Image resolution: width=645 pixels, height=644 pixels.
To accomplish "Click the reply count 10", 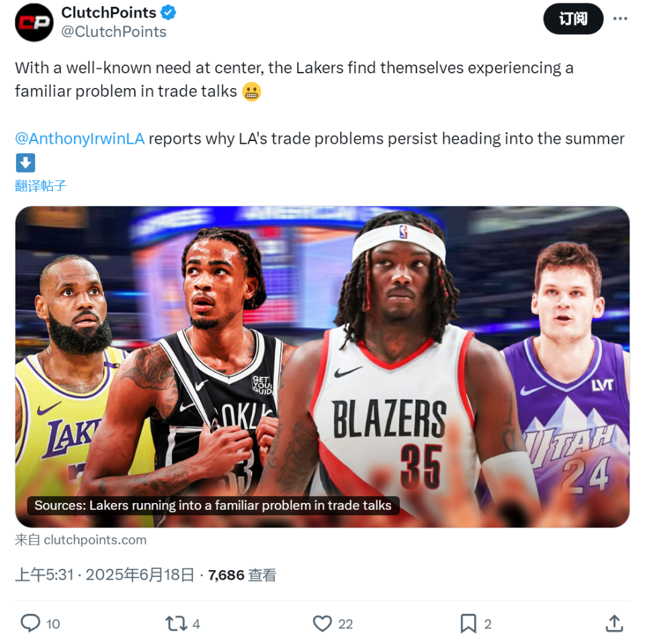I will 53,624.
